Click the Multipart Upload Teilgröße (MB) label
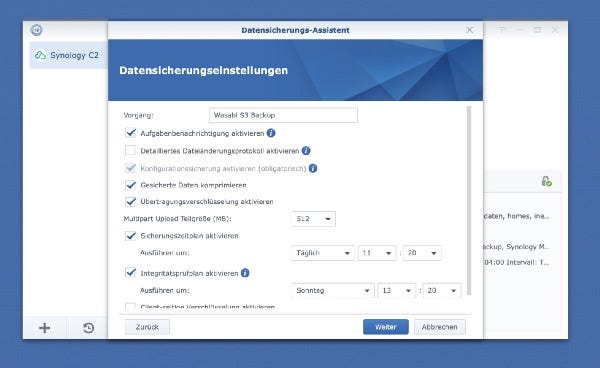This screenshot has height=368, width=600. tap(178, 219)
